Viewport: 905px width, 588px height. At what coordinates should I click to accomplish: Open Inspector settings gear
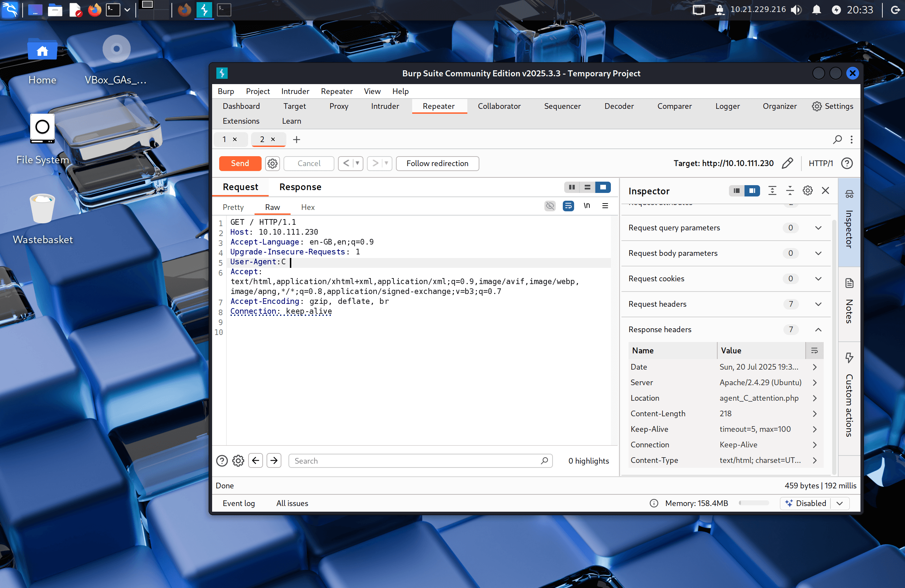click(808, 191)
